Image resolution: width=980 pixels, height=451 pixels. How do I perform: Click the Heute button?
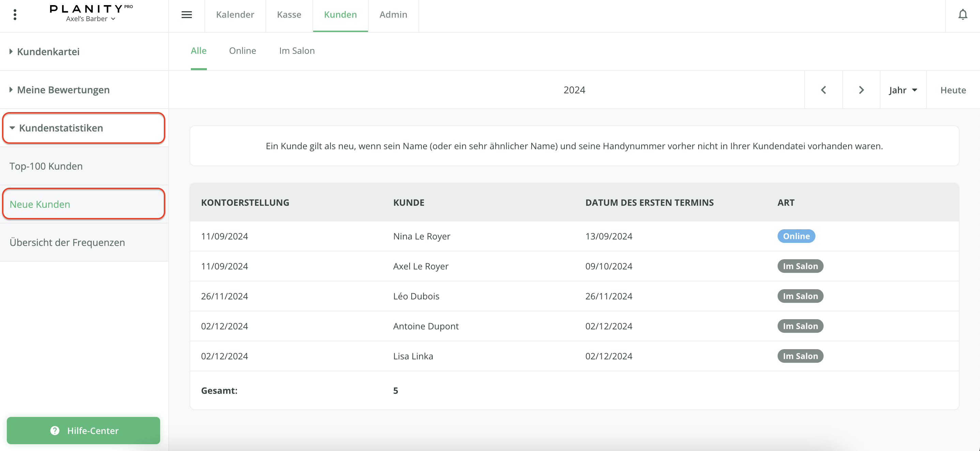pos(953,90)
